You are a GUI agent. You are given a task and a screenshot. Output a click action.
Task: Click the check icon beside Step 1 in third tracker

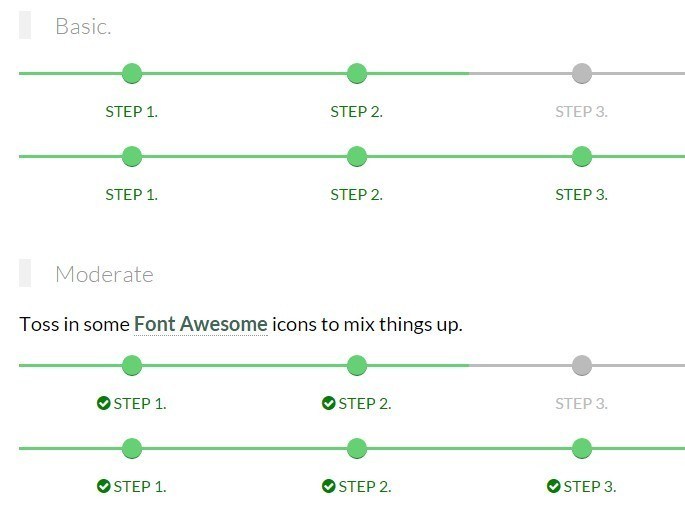[x=104, y=403]
